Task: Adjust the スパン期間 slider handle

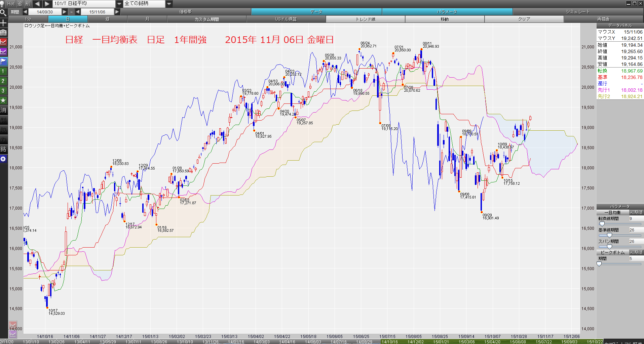Action: click(x=609, y=247)
